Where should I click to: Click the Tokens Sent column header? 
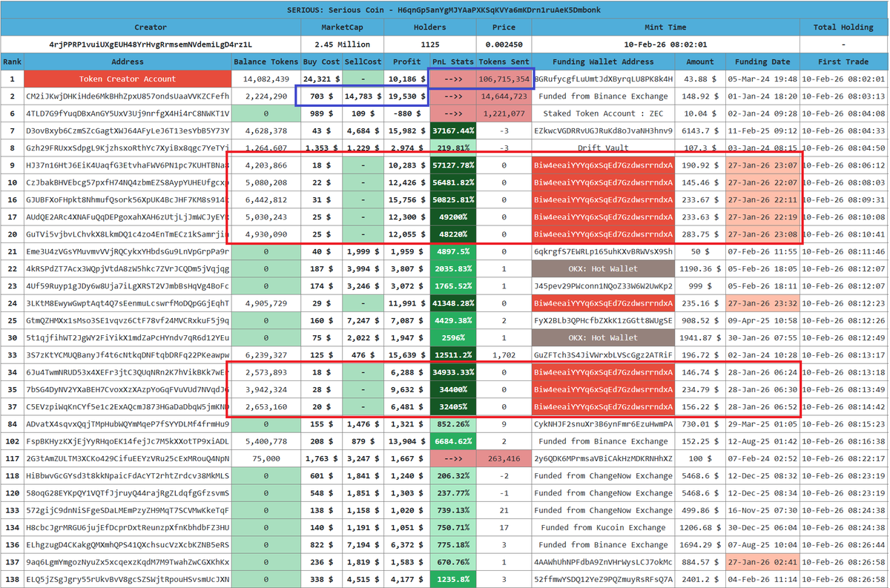504,62
